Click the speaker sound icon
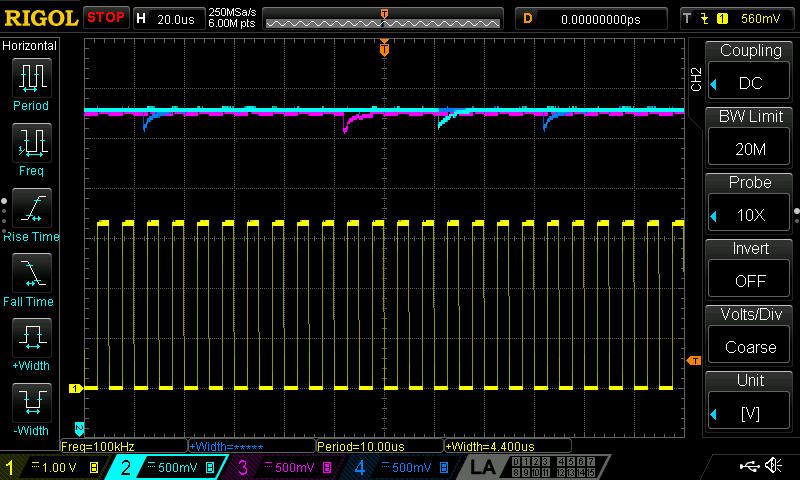The width and height of the screenshot is (800, 480). pyautogui.click(x=774, y=465)
